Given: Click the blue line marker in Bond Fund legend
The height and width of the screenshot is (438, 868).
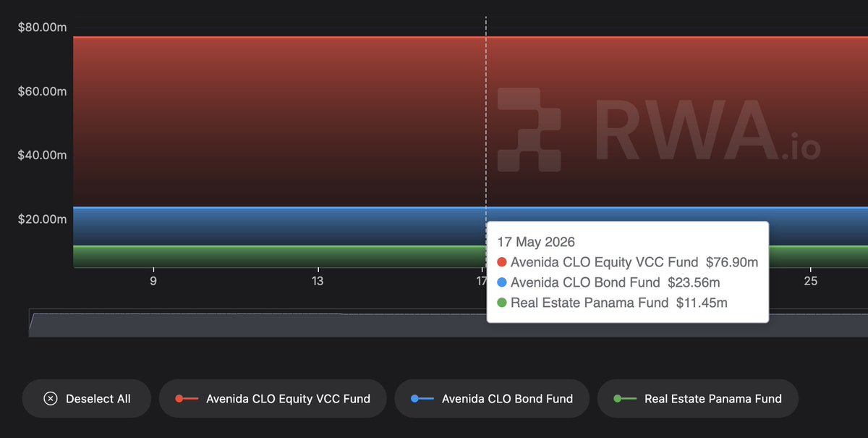Looking at the screenshot, I should (x=422, y=398).
